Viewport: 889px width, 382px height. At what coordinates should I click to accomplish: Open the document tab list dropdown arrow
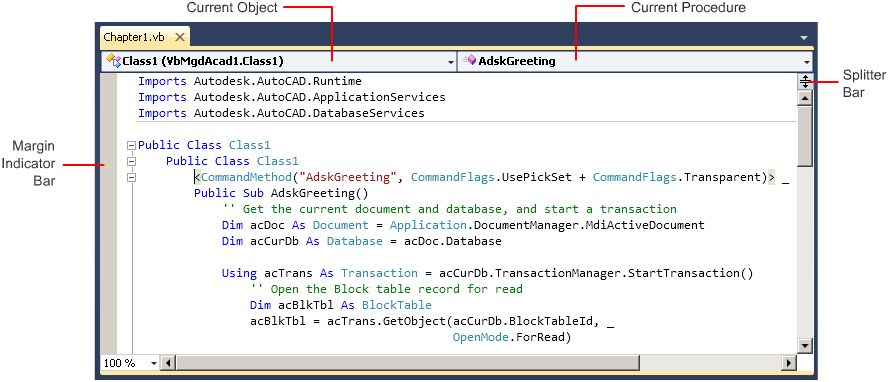(x=804, y=38)
